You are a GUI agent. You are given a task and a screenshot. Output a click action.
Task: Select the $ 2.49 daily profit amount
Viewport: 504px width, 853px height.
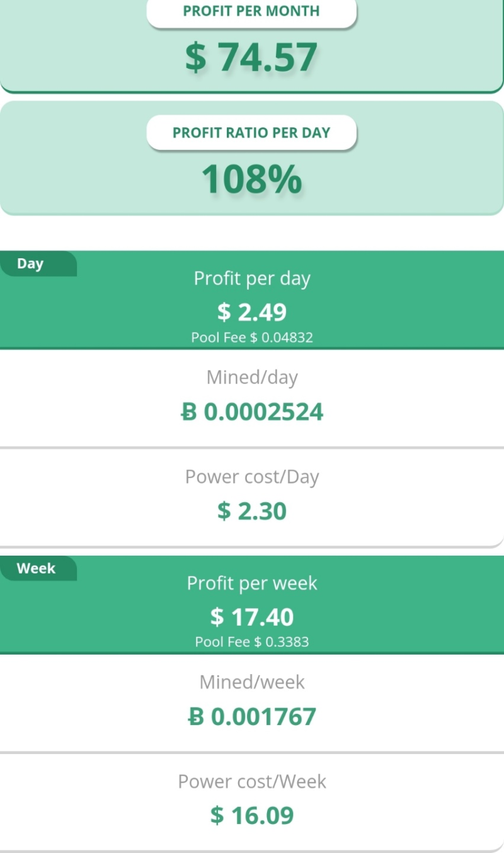click(252, 312)
